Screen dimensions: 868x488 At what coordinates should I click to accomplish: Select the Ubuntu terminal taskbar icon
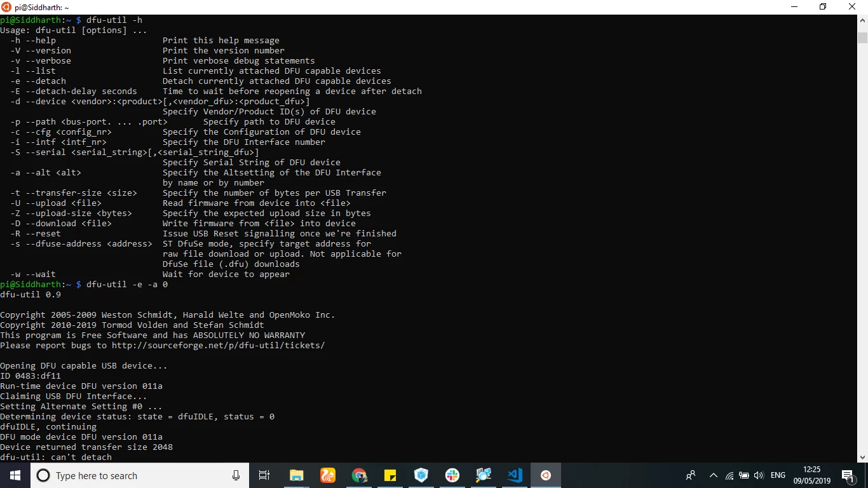click(546, 475)
